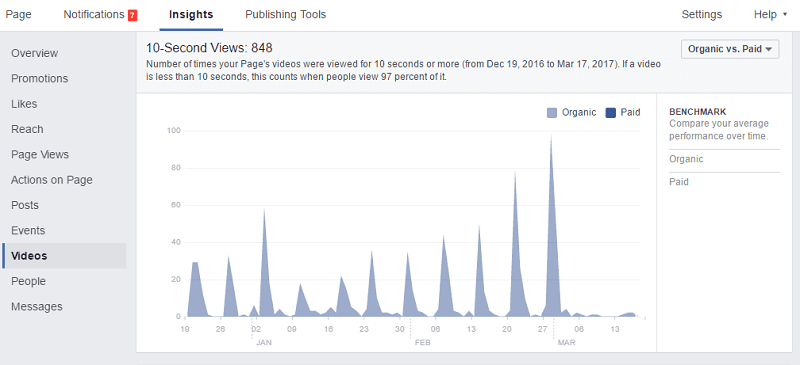Image resolution: width=800 pixels, height=365 pixels.
Task: Select the Organic benchmark option
Action: [x=686, y=159]
